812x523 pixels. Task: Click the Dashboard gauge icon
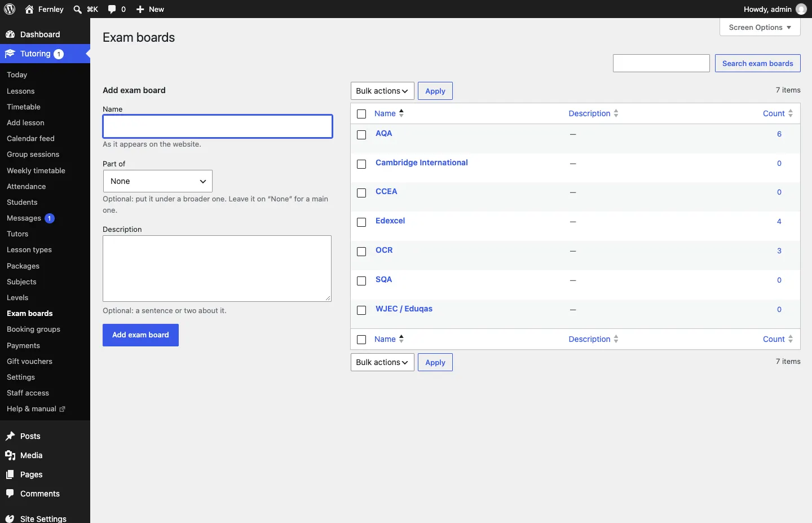[x=10, y=34]
